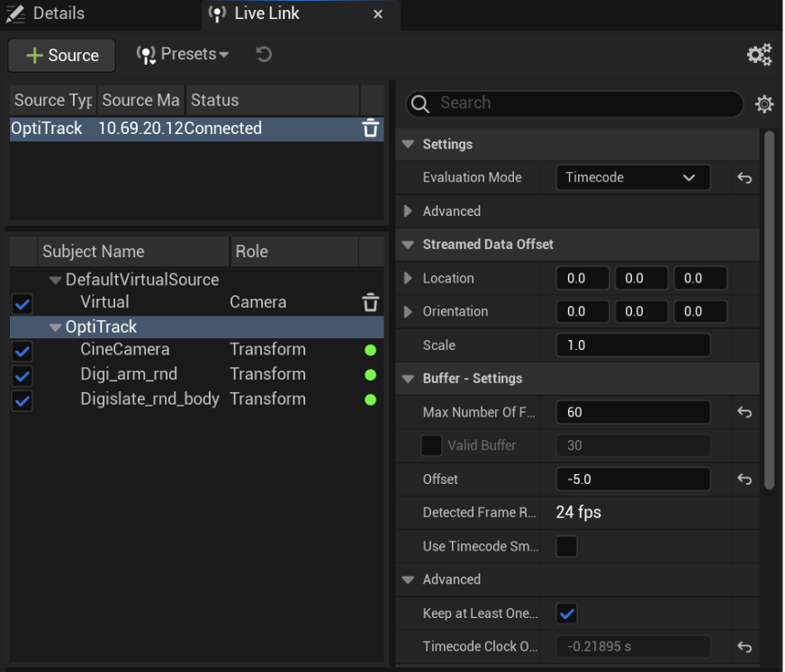This screenshot has height=672, width=785.
Task: Click the green Source button
Action: coord(60,55)
